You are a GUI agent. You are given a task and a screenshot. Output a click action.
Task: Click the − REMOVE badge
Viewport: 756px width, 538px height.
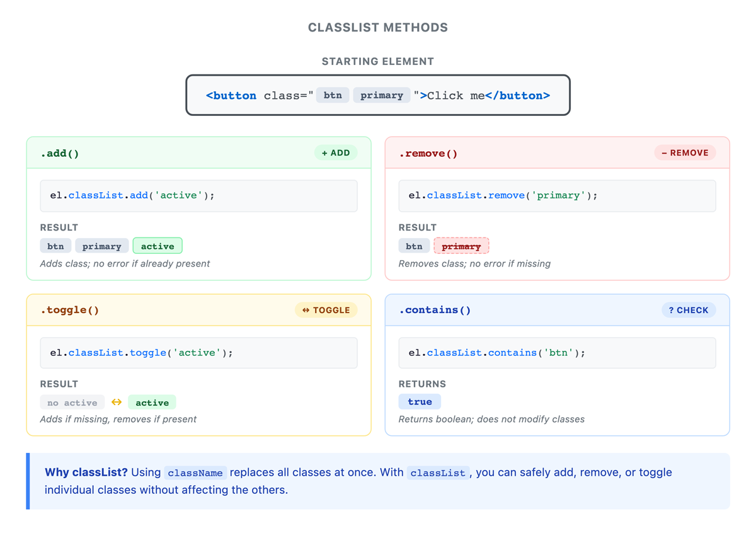point(685,152)
